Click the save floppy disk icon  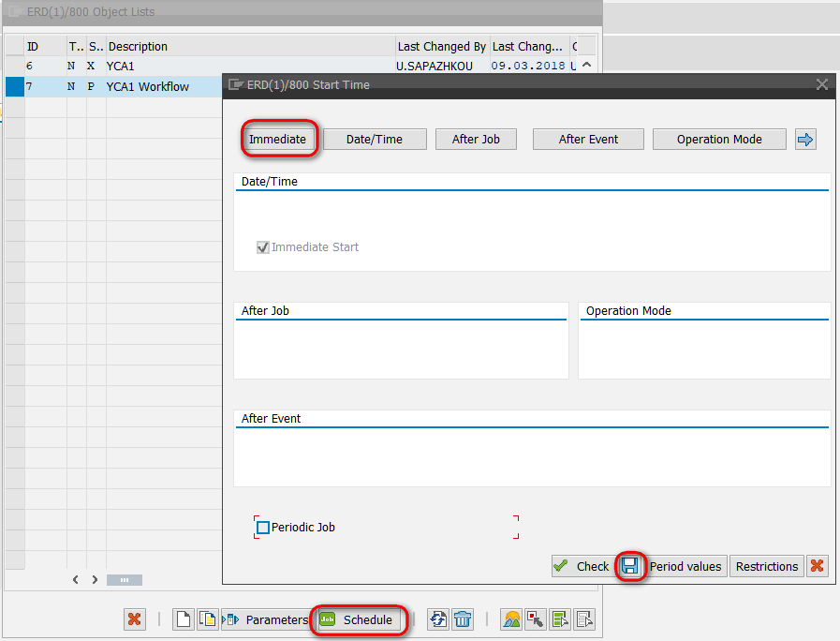[630, 566]
